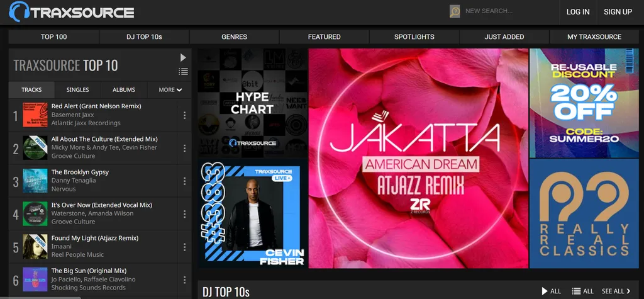The height and width of the screenshot is (299, 644).
Task: Open label Shocking Sounds Records
Action: 88,288
